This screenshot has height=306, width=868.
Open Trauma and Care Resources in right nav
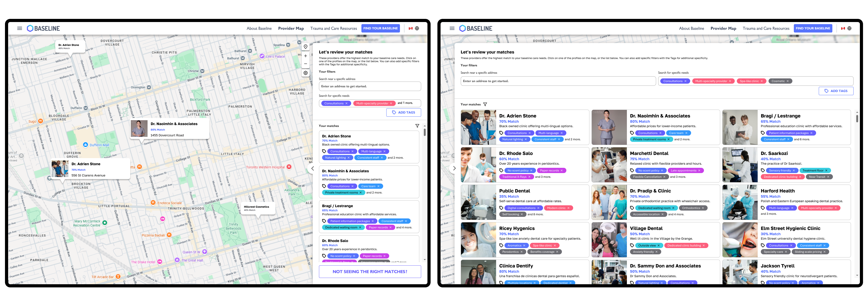click(x=766, y=28)
